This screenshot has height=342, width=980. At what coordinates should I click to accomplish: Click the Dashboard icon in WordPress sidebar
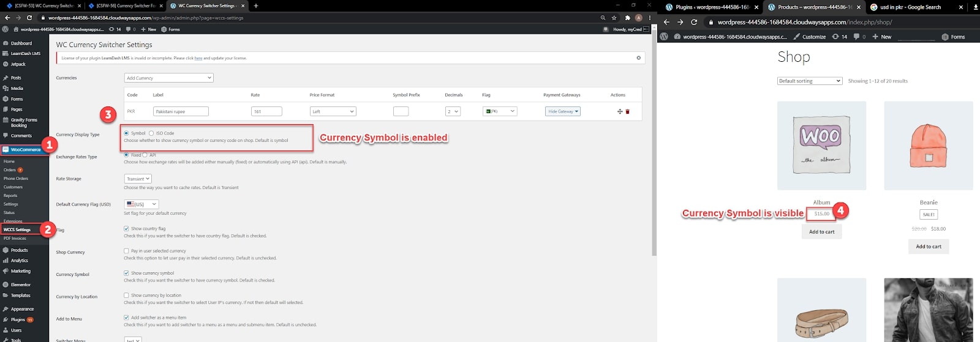tap(6, 43)
